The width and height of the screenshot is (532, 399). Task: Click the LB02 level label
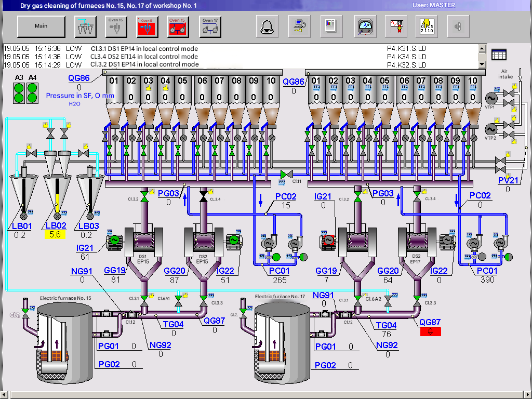(57, 225)
